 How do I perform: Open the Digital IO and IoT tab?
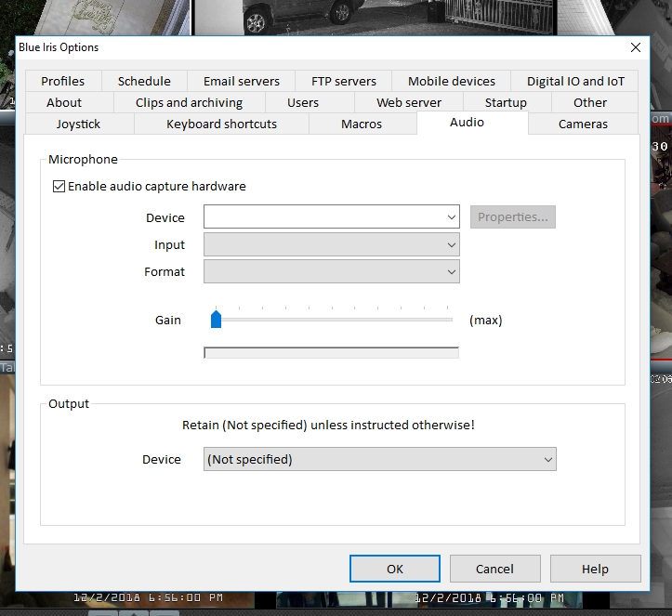coord(575,81)
